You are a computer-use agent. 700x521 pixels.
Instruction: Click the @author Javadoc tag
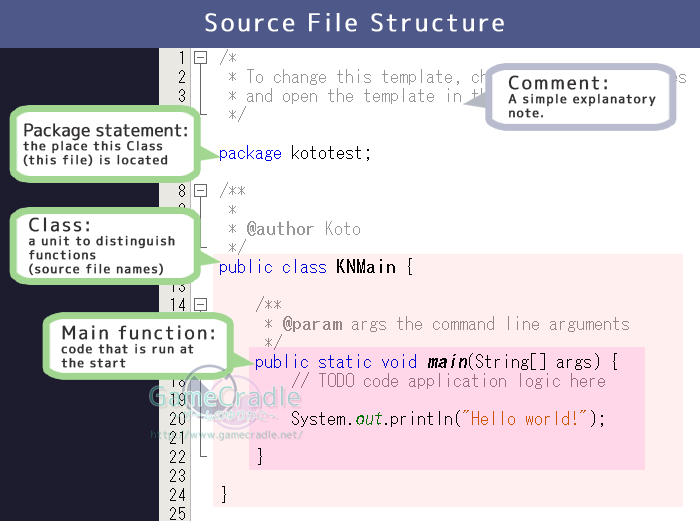[280, 229]
